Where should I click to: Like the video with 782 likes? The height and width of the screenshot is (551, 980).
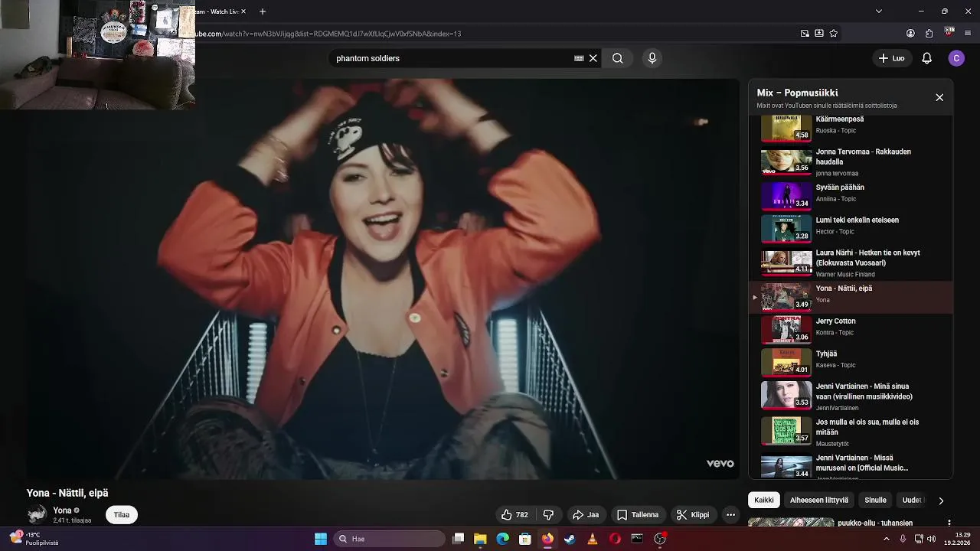[514, 515]
